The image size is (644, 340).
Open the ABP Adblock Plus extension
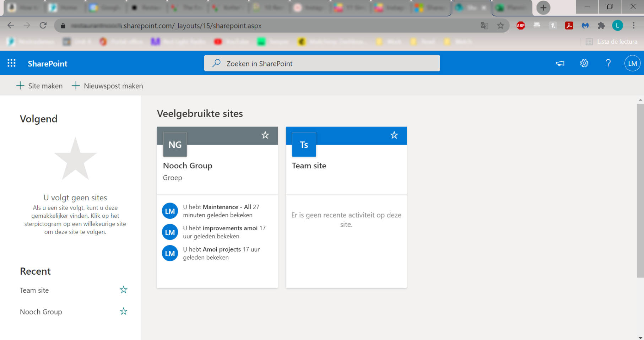(x=521, y=26)
